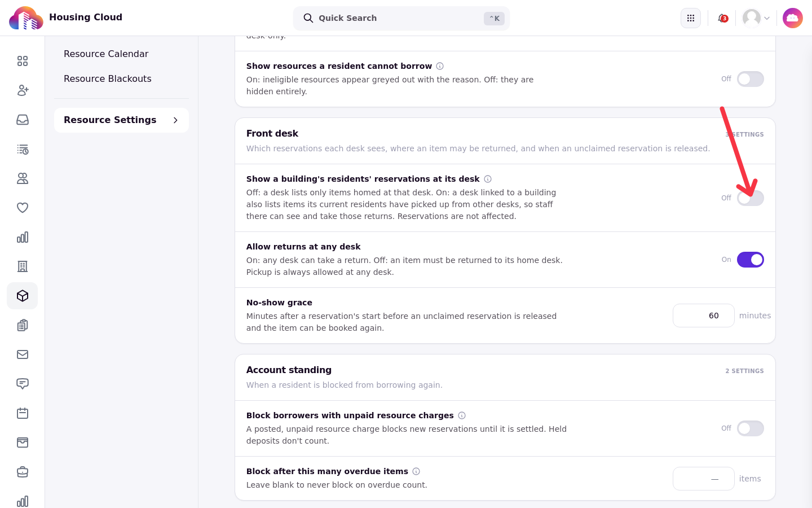
Task: Show info for 'Block after this many overdue items'
Action: pos(416,471)
